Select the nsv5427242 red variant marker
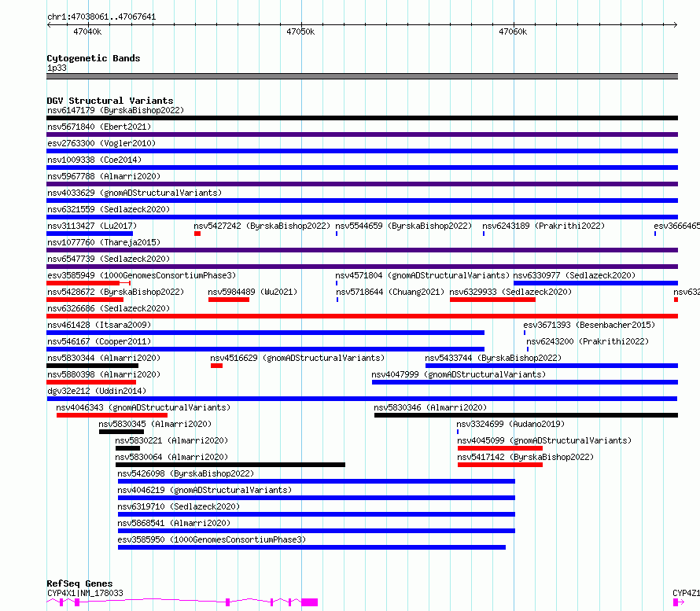Screen dimensions: 700x611 point(197,234)
